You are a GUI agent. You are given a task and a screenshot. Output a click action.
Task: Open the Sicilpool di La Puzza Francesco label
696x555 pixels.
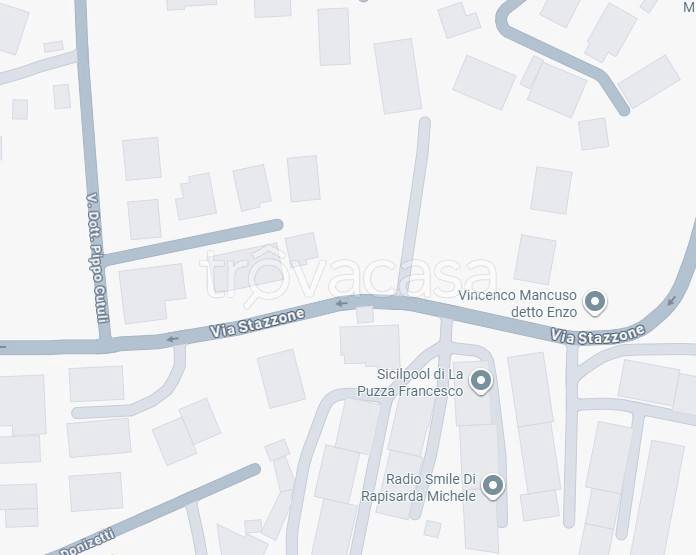coord(410,382)
